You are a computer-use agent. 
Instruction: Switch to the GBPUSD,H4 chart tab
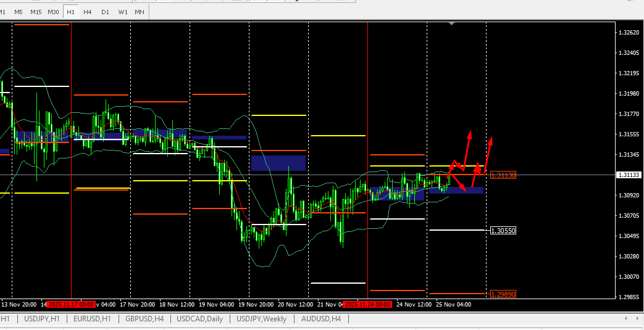145,318
